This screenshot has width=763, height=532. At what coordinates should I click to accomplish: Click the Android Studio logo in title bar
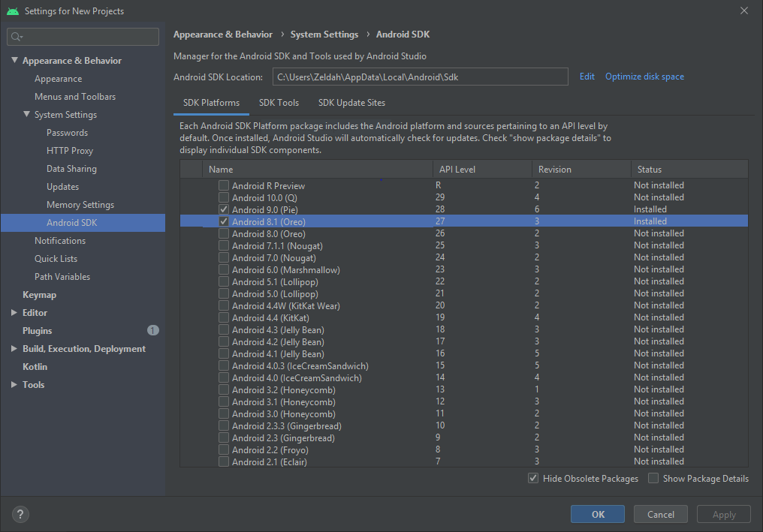(13, 11)
